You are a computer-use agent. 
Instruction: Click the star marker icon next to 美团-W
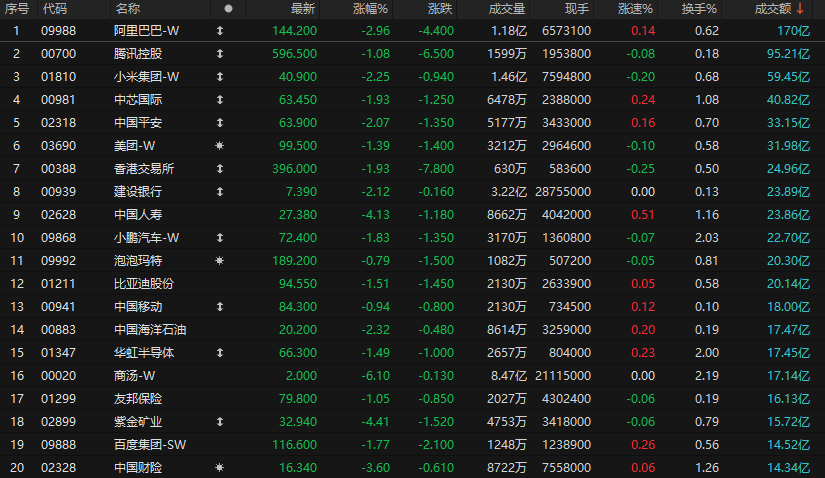pyautogui.click(x=220, y=146)
